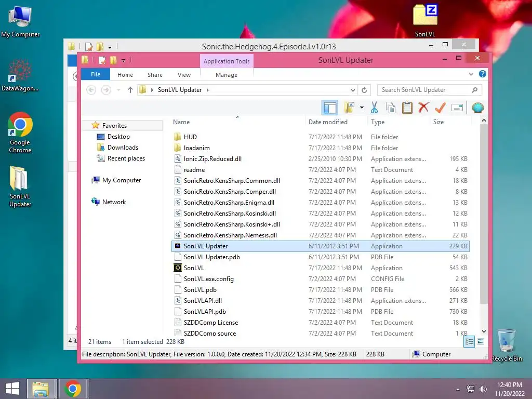Screen dimensions: 532x399
Task: Open the Manage ribbon tab
Action: [227, 75]
